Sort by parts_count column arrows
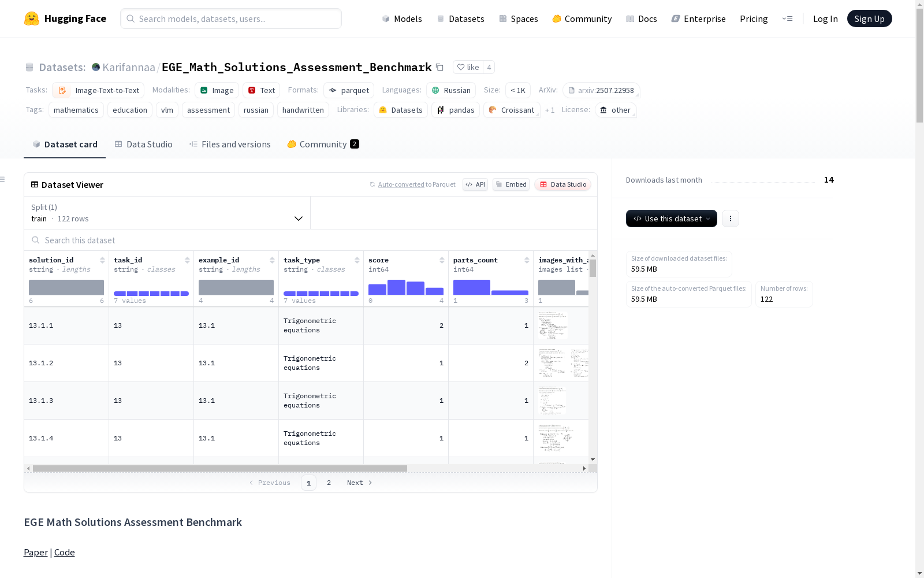Screen dimensions: 924x578 527,260
